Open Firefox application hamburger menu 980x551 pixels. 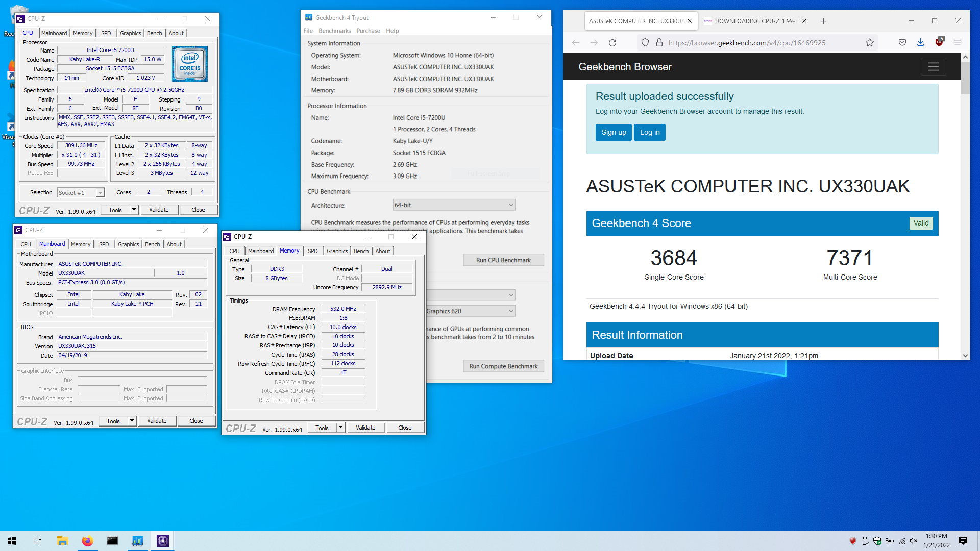pos(958,43)
